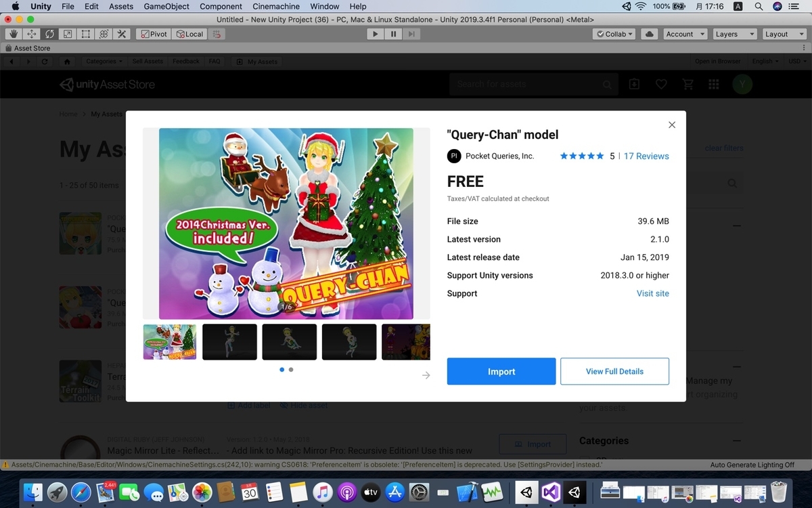Select the fourth preview thumbnail
Screen dimensions: 812x508
(x=349, y=342)
